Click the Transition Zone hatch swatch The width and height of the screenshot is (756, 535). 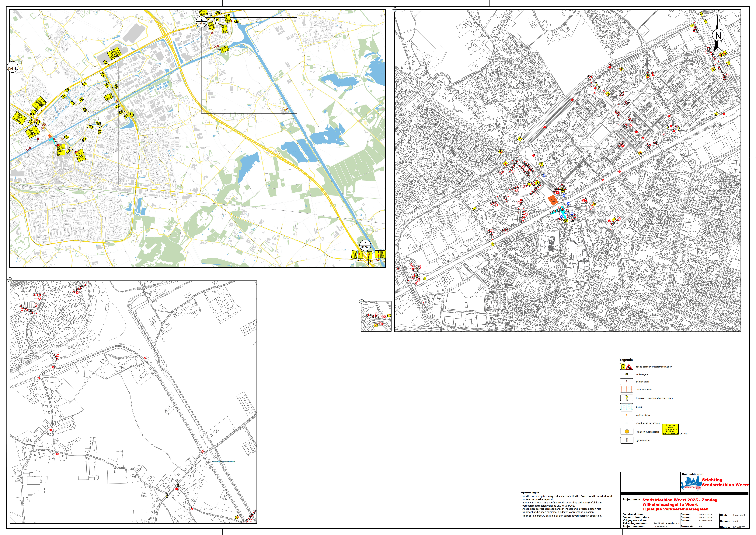coord(627,389)
